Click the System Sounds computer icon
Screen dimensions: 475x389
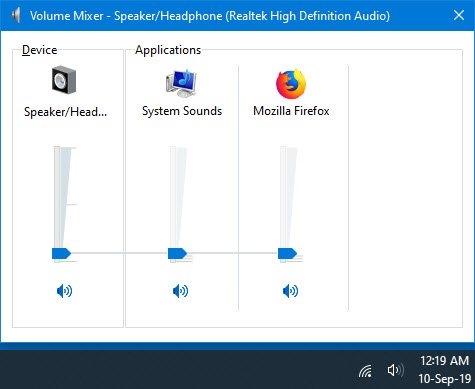point(181,83)
